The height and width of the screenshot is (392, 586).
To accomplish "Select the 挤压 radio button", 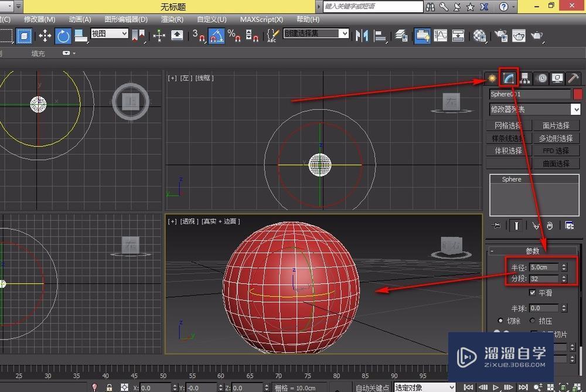I will click(x=533, y=321).
